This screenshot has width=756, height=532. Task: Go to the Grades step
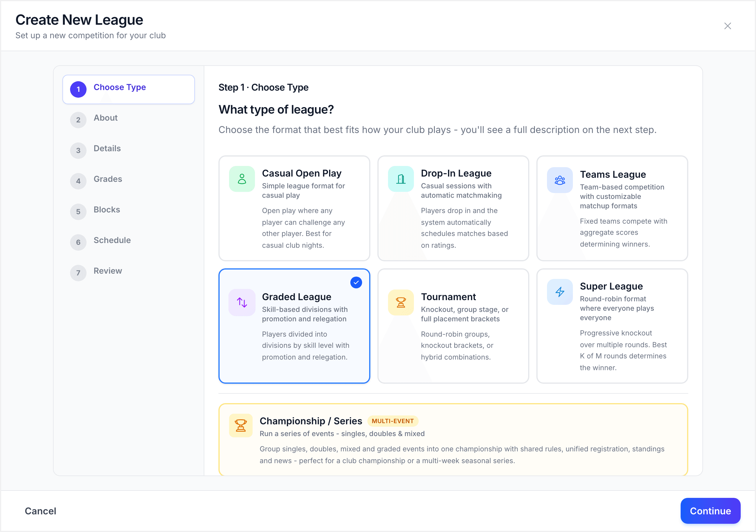128,181
